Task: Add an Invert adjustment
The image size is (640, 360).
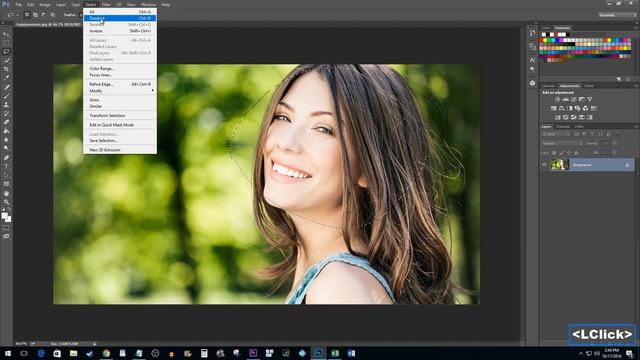Action: (558, 117)
